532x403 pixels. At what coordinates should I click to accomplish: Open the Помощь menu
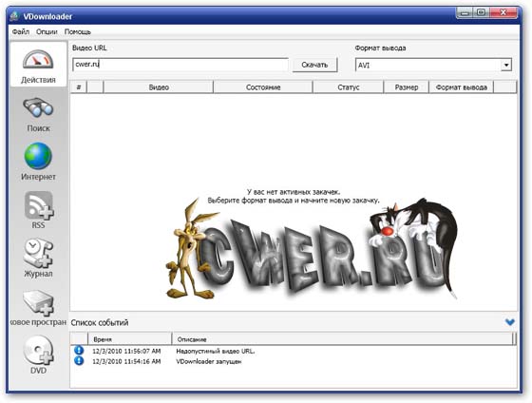pos(78,31)
